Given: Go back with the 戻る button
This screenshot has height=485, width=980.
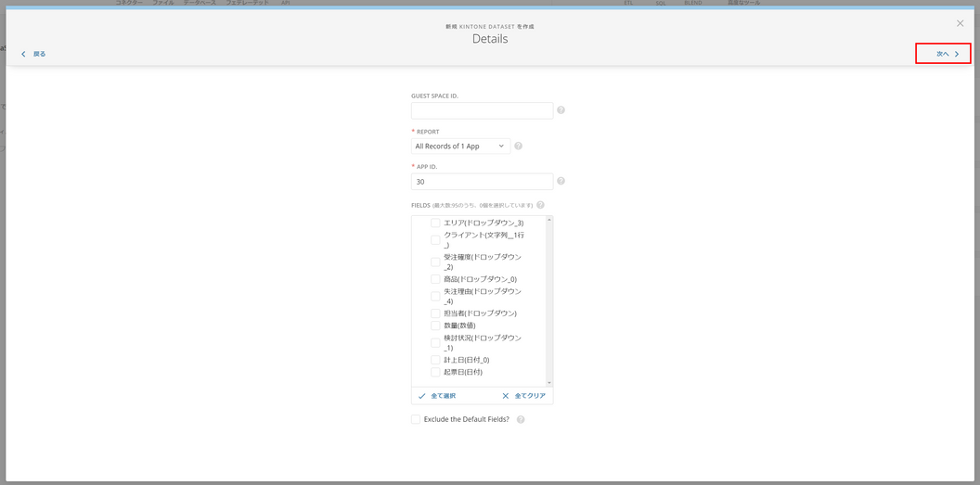Looking at the screenshot, I should click(33, 54).
